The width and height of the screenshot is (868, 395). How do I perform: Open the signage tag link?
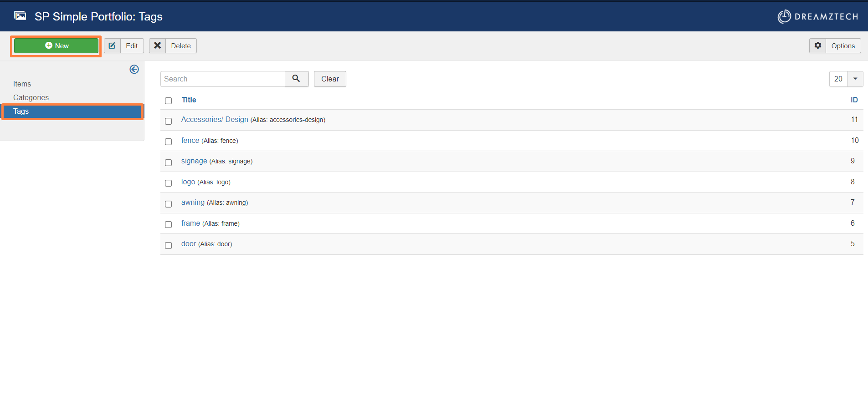click(x=194, y=161)
